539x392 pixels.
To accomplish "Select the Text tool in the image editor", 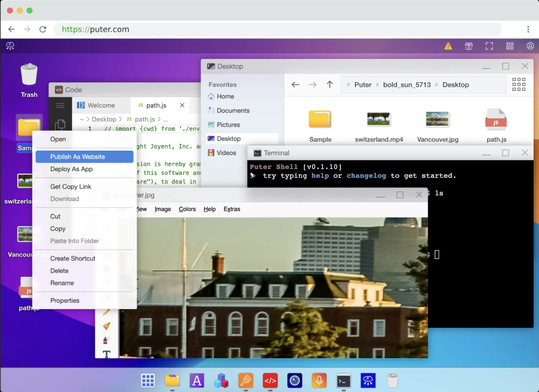I will point(107,354).
